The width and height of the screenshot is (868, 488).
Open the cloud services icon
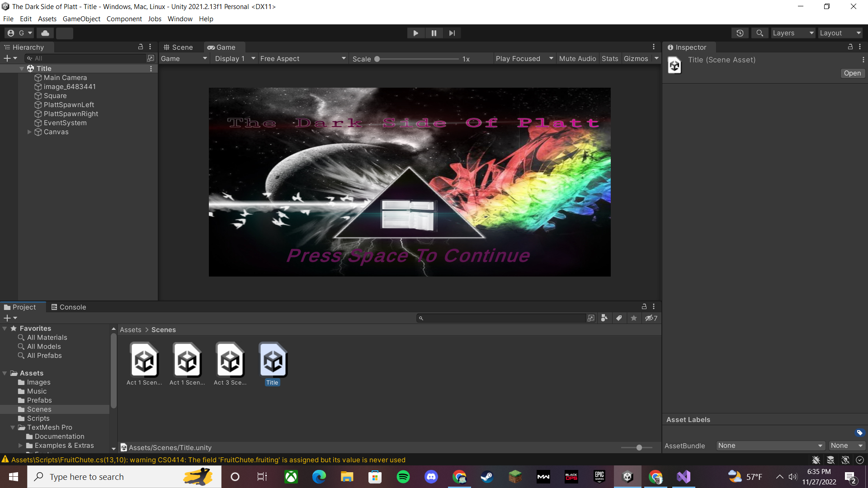[x=45, y=33]
